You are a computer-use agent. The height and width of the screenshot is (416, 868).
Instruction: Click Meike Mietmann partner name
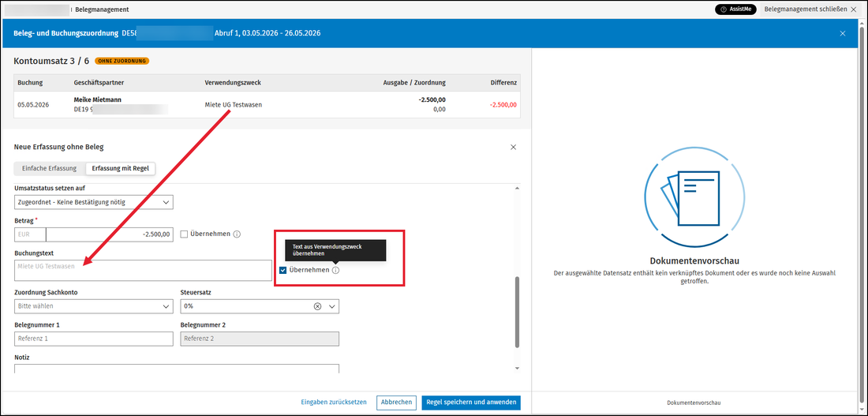point(97,99)
